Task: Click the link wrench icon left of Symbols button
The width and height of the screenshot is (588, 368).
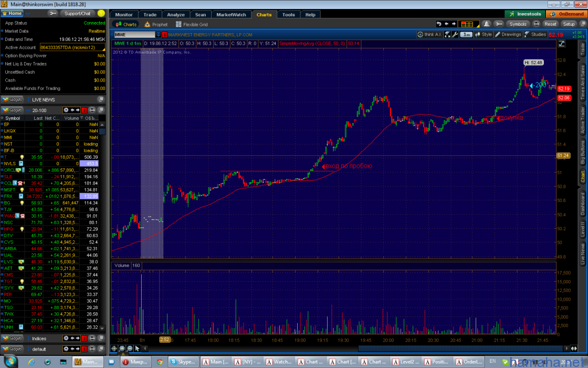Action: click(x=498, y=24)
